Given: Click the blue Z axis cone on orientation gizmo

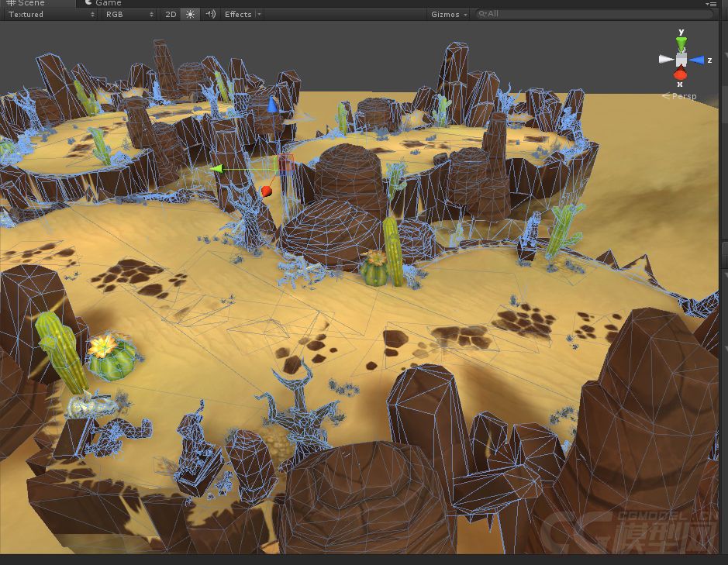Looking at the screenshot, I should tap(696, 60).
